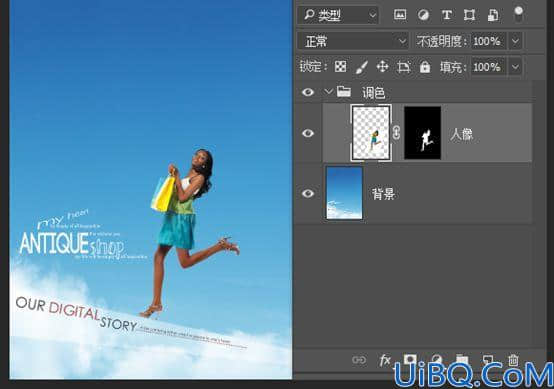Open the layer filter type dropdown
The width and height of the screenshot is (554, 389).
pyautogui.click(x=338, y=15)
